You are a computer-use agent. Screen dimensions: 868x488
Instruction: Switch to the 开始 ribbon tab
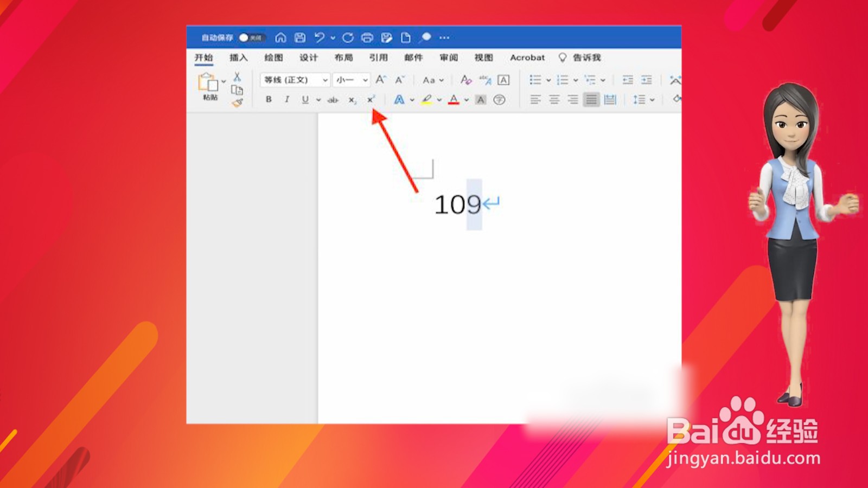pyautogui.click(x=204, y=57)
